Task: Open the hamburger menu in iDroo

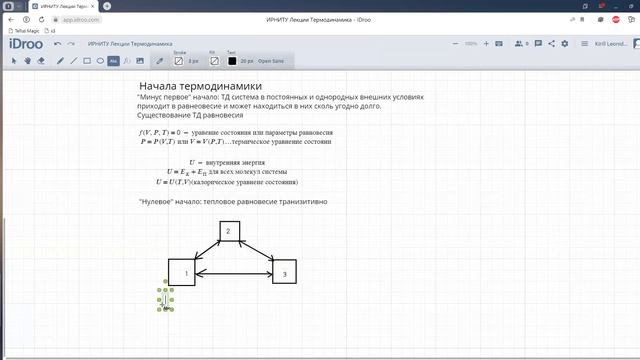Action: point(584,43)
